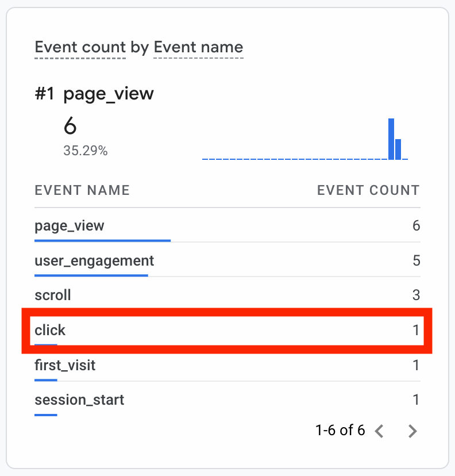The image size is (455, 476).
Task: Click the count 1 for first_visit
Action: (x=416, y=365)
